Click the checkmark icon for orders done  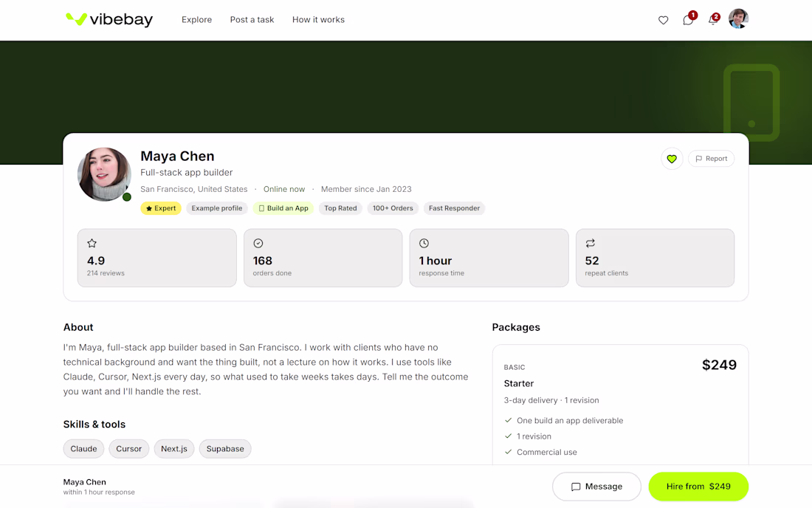(258, 244)
